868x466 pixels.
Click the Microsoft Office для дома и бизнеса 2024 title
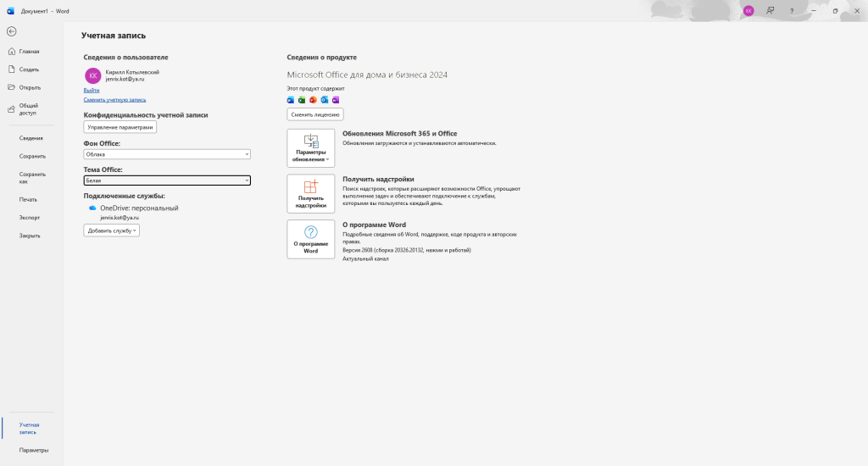pos(367,75)
